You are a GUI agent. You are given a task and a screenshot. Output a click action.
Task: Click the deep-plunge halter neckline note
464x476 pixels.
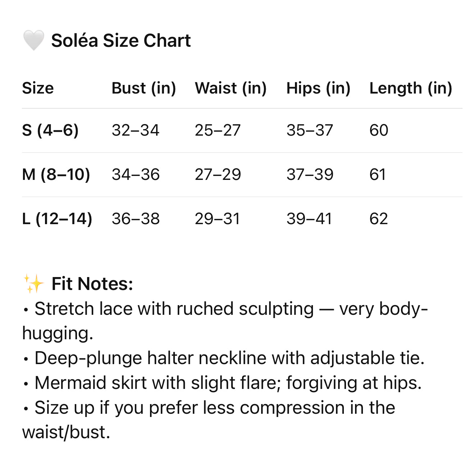pos(229,358)
